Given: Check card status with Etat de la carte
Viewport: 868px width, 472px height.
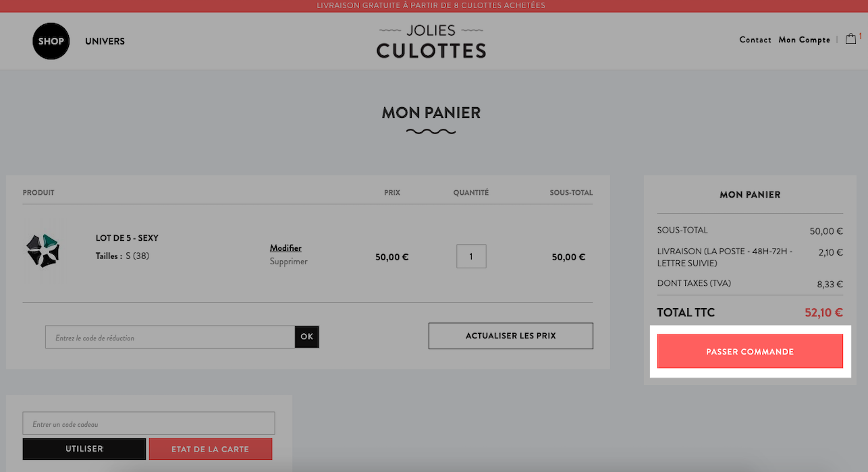Looking at the screenshot, I should pyautogui.click(x=211, y=449).
